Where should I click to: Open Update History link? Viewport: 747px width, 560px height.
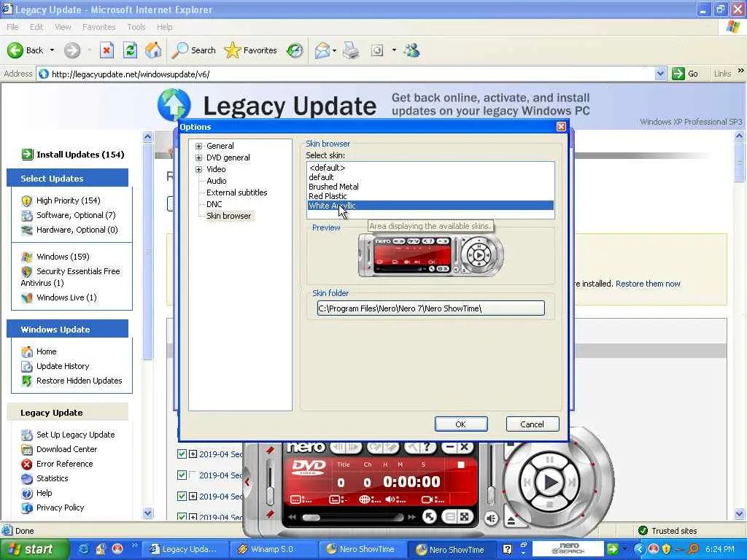point(63,366)
